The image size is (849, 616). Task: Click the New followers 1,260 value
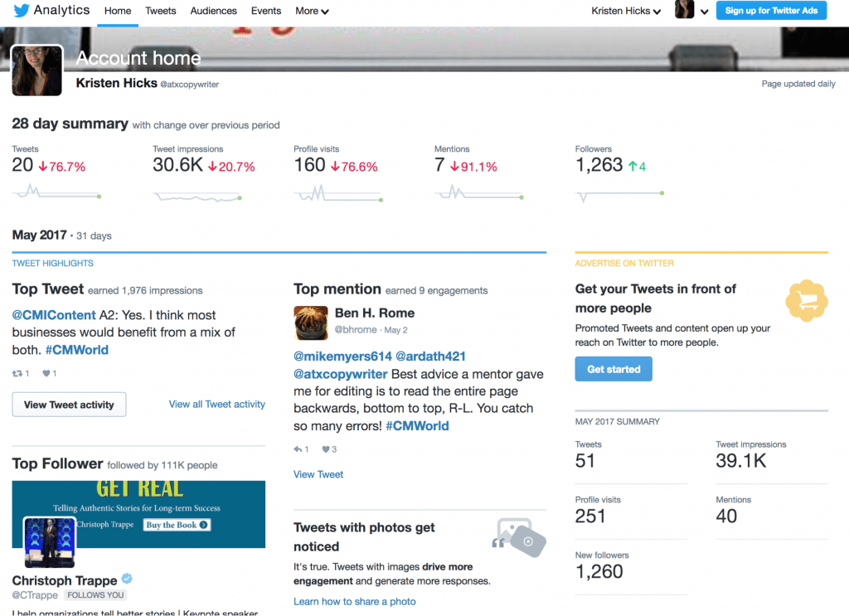click(x=599, y=571)
